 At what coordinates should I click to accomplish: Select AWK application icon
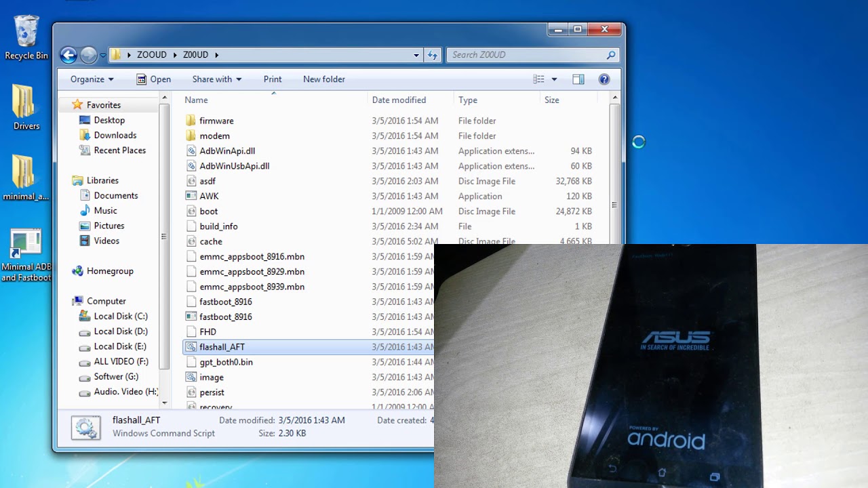[191, 196]
